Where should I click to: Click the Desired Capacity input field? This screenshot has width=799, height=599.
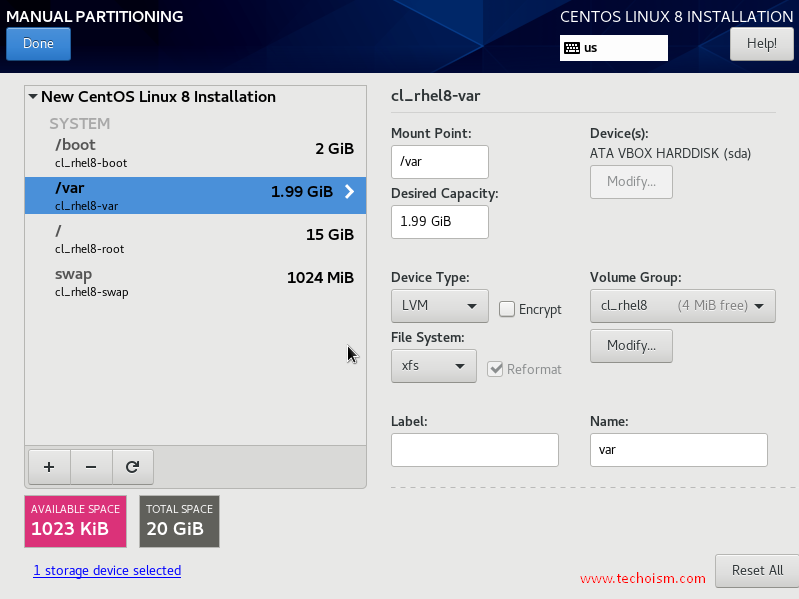point(439,222)
